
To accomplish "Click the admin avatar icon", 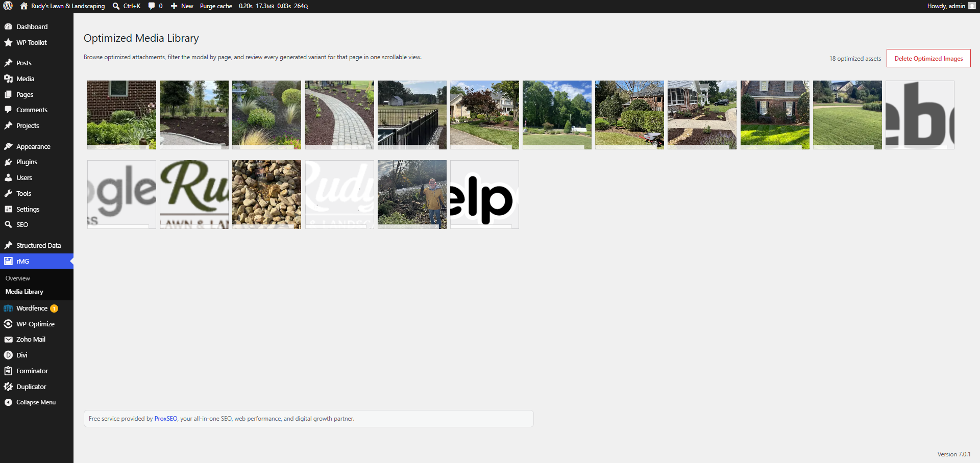I will point(972,6).
